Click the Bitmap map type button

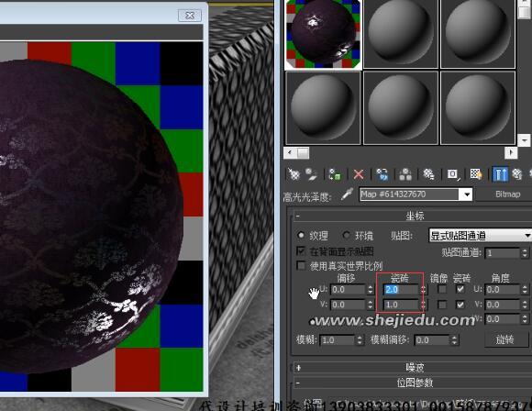507,194
